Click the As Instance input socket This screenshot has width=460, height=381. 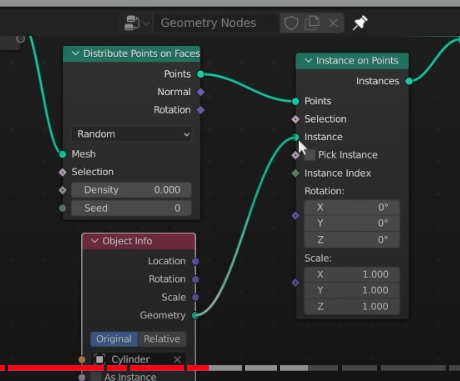[x=82, y=377]
